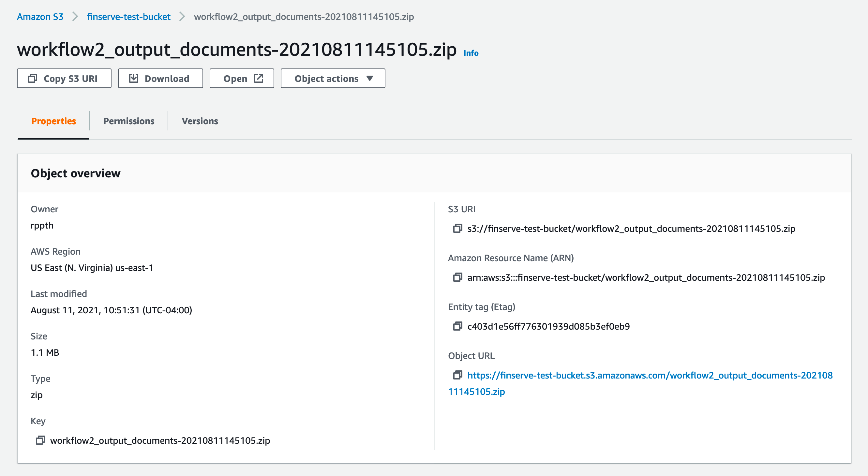
Task: Select the Properties tab
Action: (53, 121)
